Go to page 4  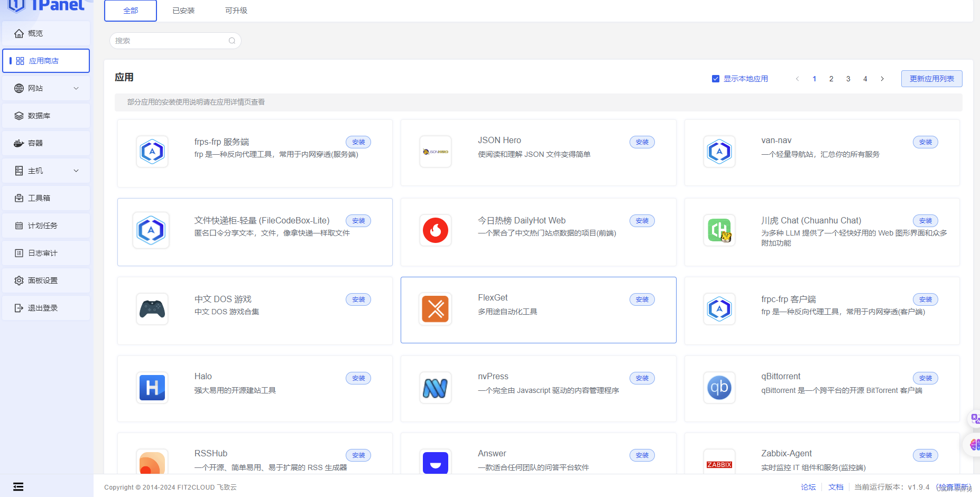(865, 79)
